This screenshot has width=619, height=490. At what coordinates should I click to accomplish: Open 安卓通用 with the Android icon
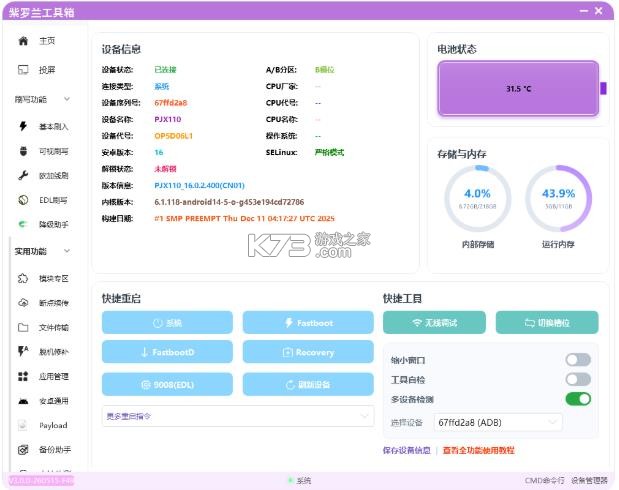[x=43, y=401]
